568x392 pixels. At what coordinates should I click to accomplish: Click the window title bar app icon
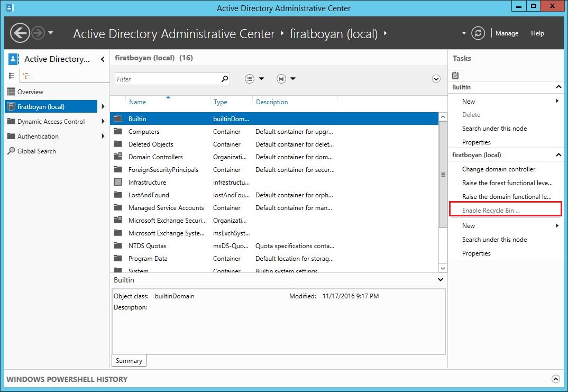[x=10, y=7]
